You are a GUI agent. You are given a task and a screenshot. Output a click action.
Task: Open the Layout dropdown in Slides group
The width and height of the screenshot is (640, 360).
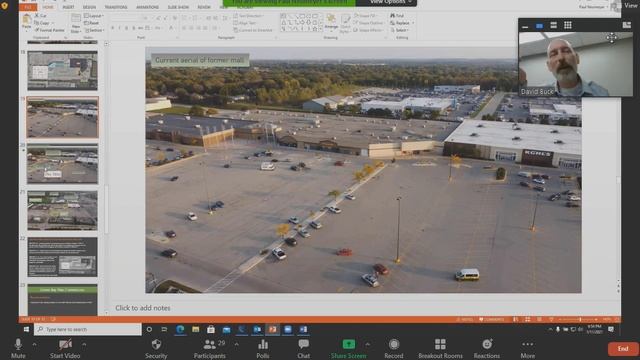[93, 16]
